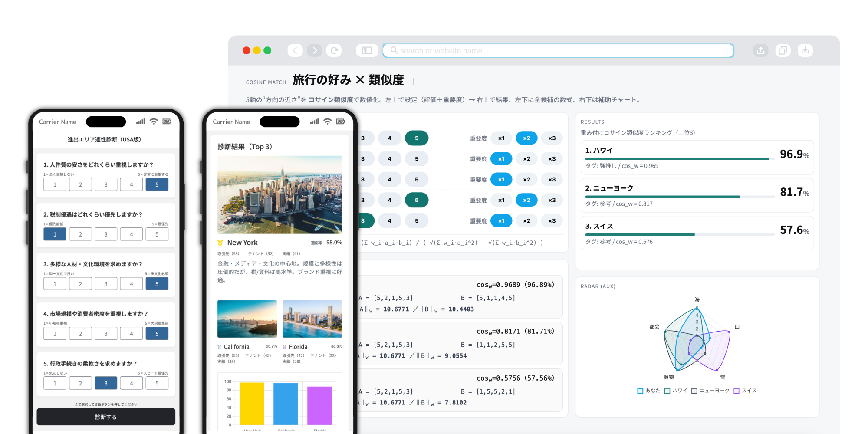Viewport: 868px width, 434px height.
Task: Set importance weight ×3 on the first criteria row
Action: click(552, 138)
